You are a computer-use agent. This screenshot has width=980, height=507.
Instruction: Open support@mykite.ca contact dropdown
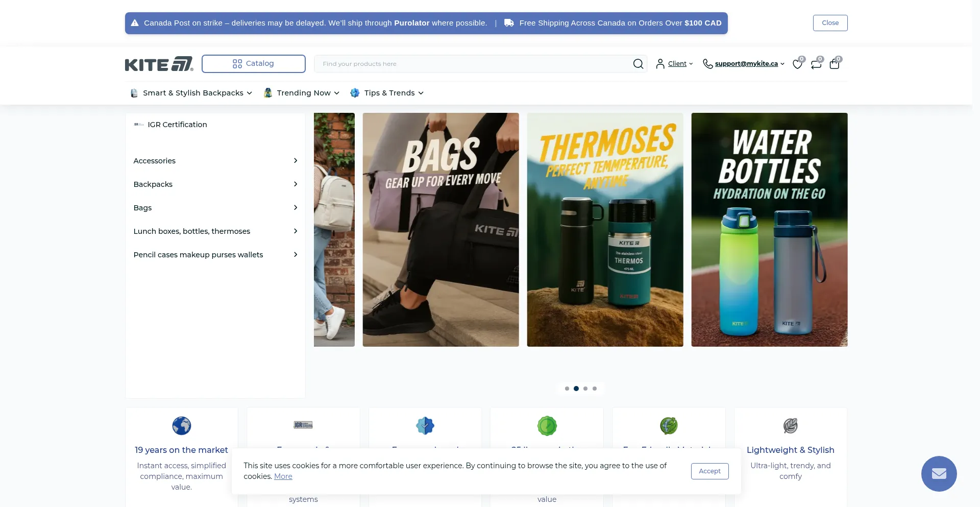coord(749,64)
